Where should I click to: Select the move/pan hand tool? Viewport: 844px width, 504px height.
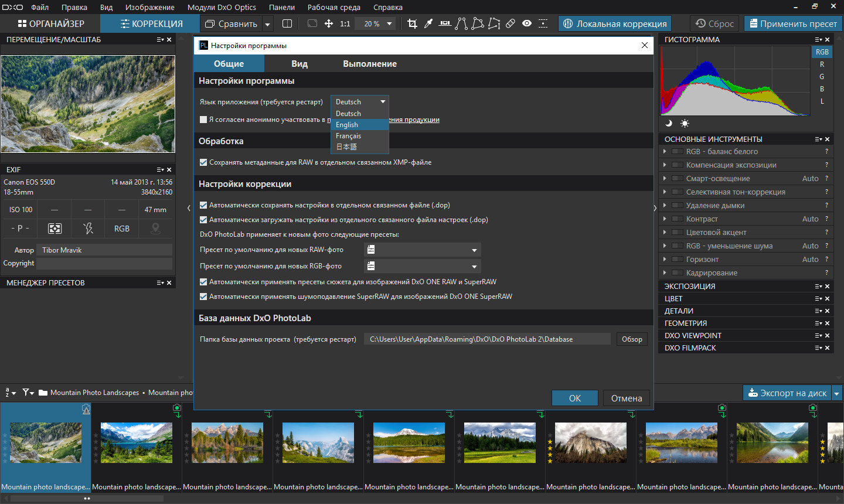pos(329,23)
